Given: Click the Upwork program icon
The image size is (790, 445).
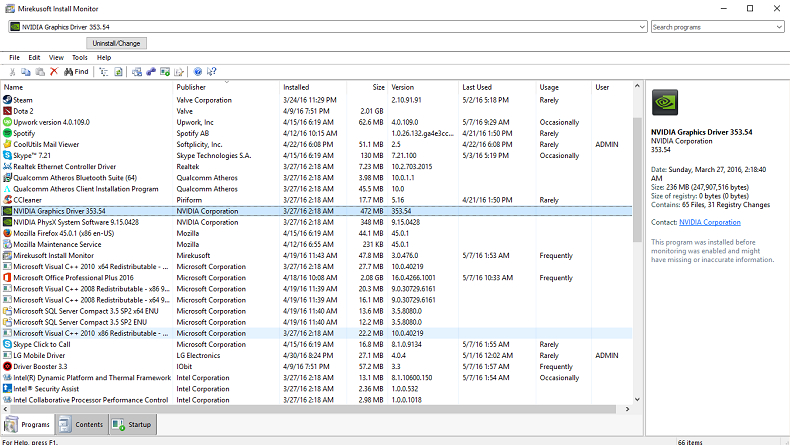Looking at the screenshot, I should pyautogui.click(x=8, y=122).
